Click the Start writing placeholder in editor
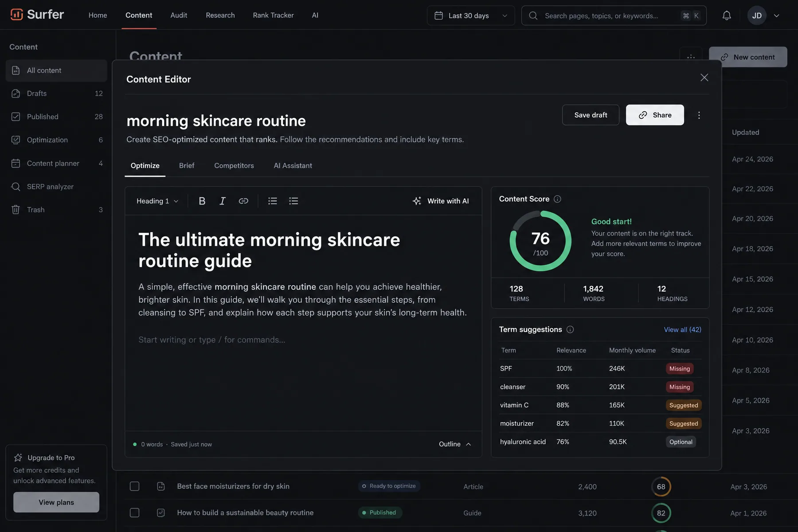Viewport: 798px width, 532px height. 212,340
